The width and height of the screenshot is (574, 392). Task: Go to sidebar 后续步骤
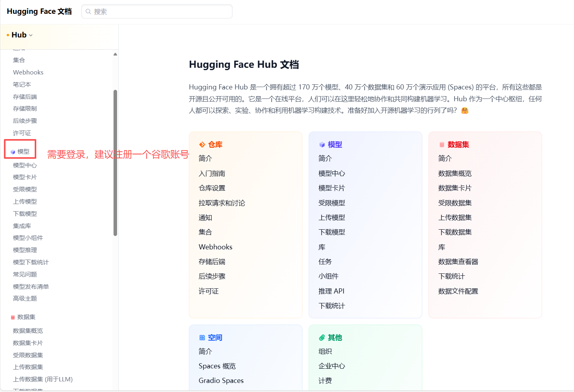25,121
